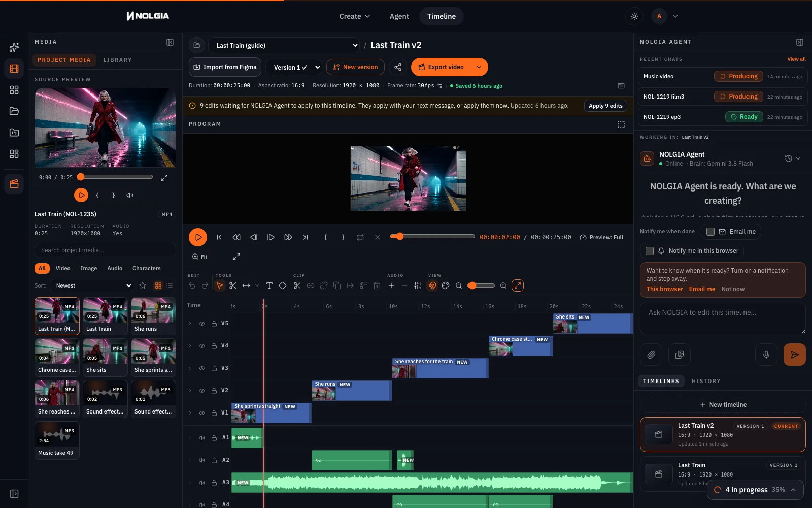Screen dimensions: 812x508
Task: Click Import from Figma
Action: click(x=225, y=67)
